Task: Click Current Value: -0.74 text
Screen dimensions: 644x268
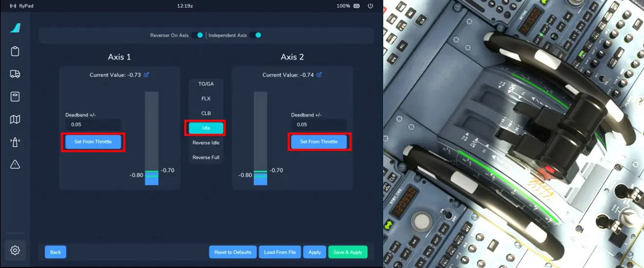Action: click(288, 75)
